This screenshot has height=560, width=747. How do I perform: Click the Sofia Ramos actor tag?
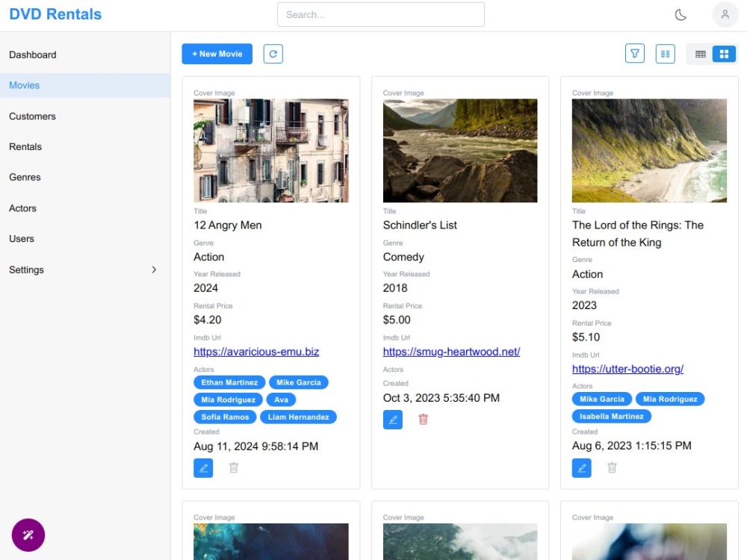(x=225, y=417)
